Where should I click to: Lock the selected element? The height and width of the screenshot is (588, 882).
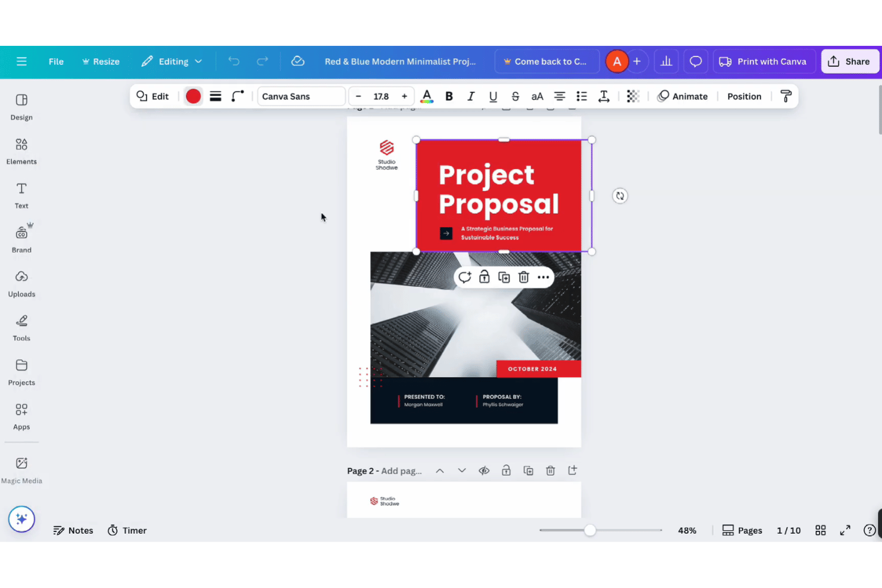[485, 277]
